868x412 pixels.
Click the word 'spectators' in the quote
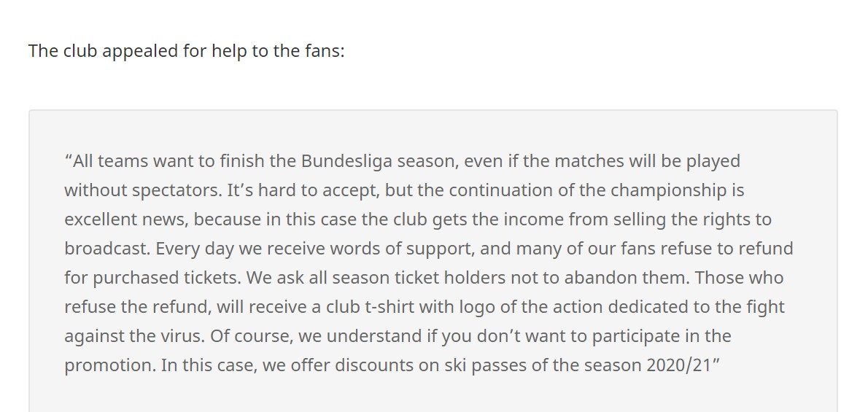point(176,190)
